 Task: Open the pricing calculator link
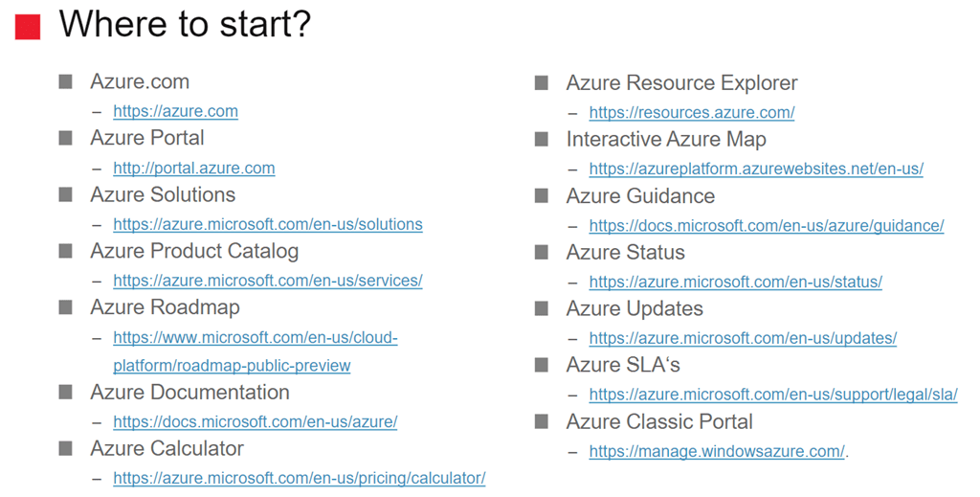(x=299, y=479)
